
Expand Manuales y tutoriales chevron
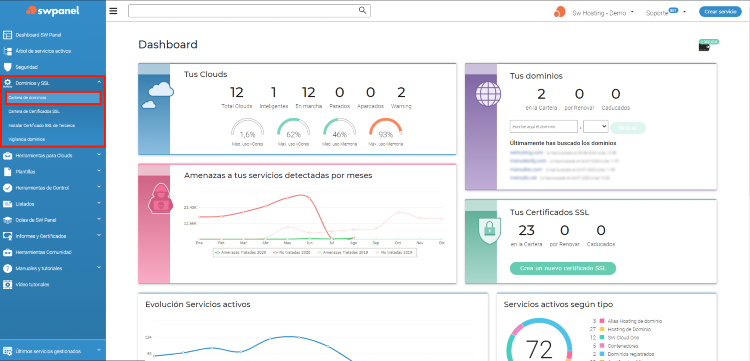[x=99, y=267]
